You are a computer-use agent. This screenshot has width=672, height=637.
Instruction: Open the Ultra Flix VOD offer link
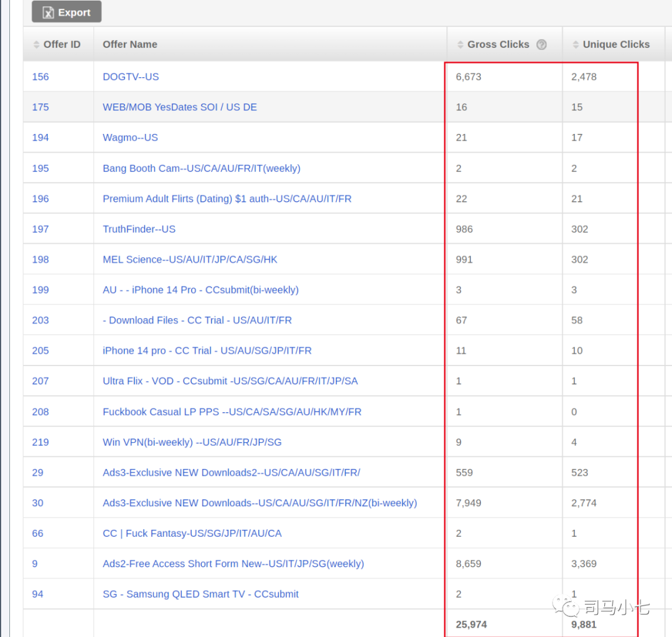point(230,381)
